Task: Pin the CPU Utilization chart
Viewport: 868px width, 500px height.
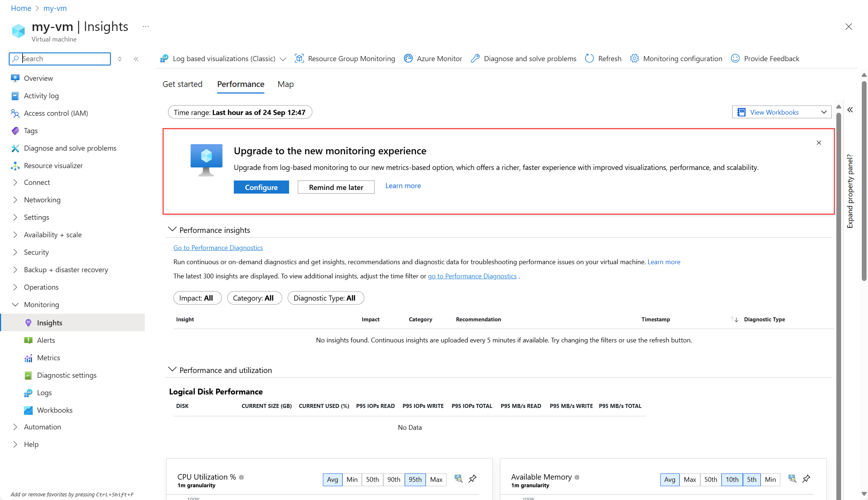Action: tap(472, 479)
